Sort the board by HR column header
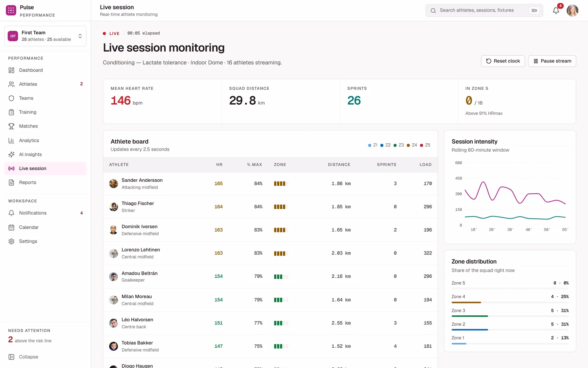This screenshot has height=368, width=588. (x=219, y=165)
